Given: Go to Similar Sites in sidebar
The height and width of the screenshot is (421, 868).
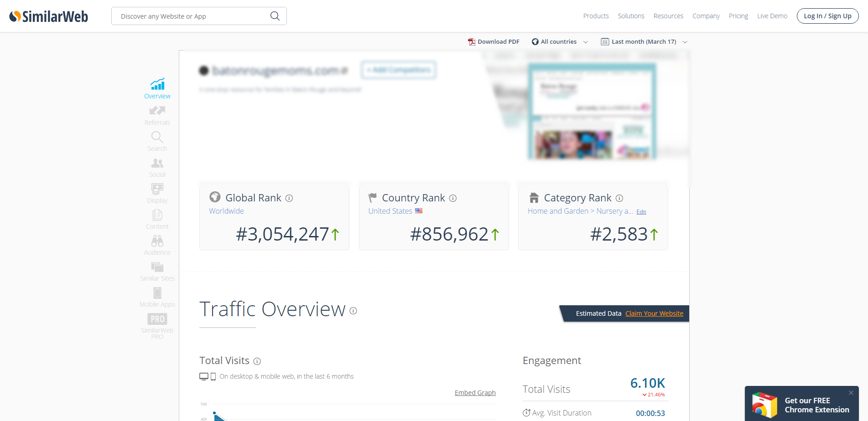Looking at the screenshot, I should [x=157, y=272].
